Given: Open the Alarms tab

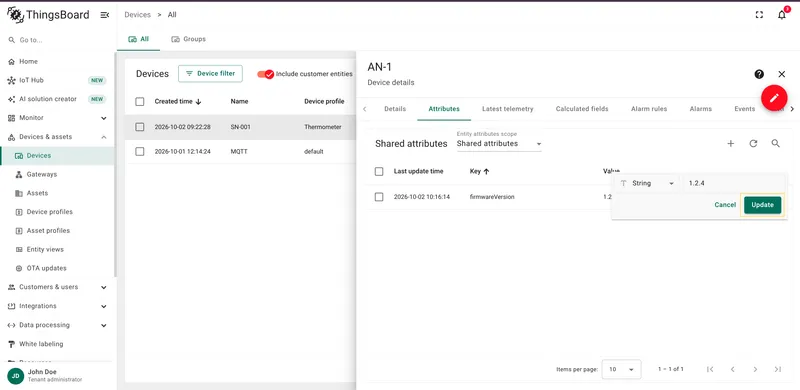Looking at the screenshot, I should 701,109.
